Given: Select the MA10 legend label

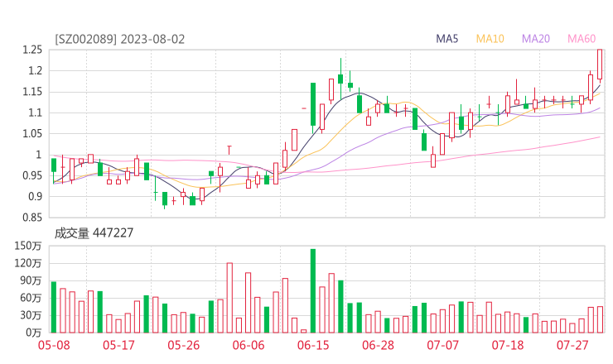Looking at the screenshot, I should coord(490,39).
